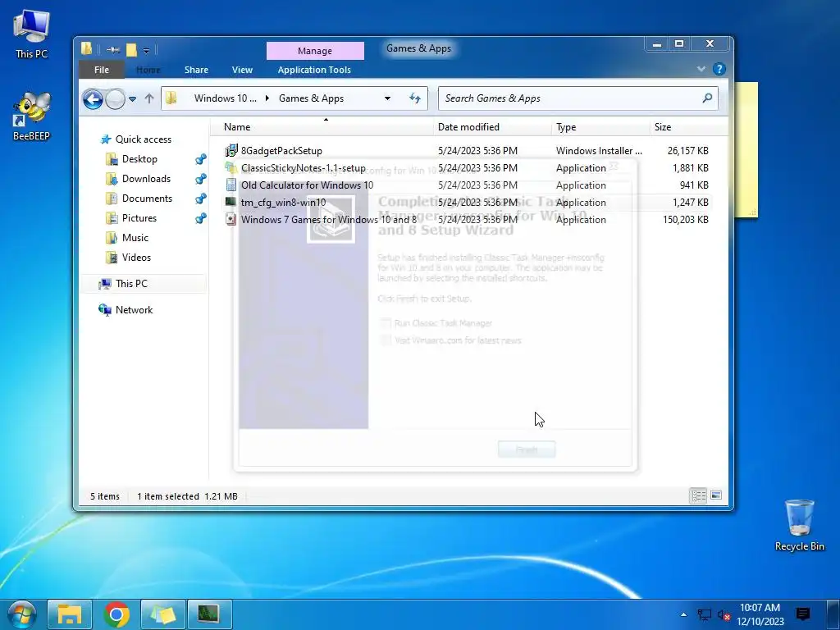The height and width of the screenshot is (630, 840).
Task: Open Desktop in the navigation pane
Action: tap(139, 159)
